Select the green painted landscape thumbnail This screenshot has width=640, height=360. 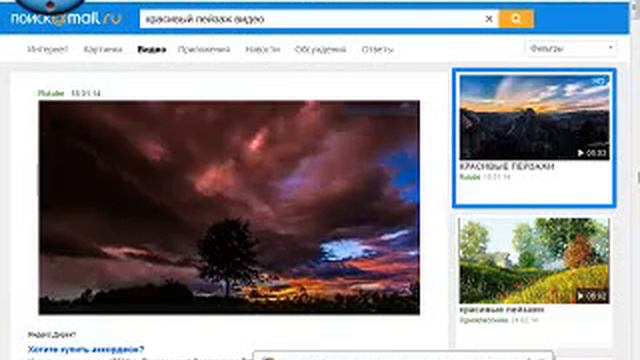pyautogui.click(x=534, y=261)
